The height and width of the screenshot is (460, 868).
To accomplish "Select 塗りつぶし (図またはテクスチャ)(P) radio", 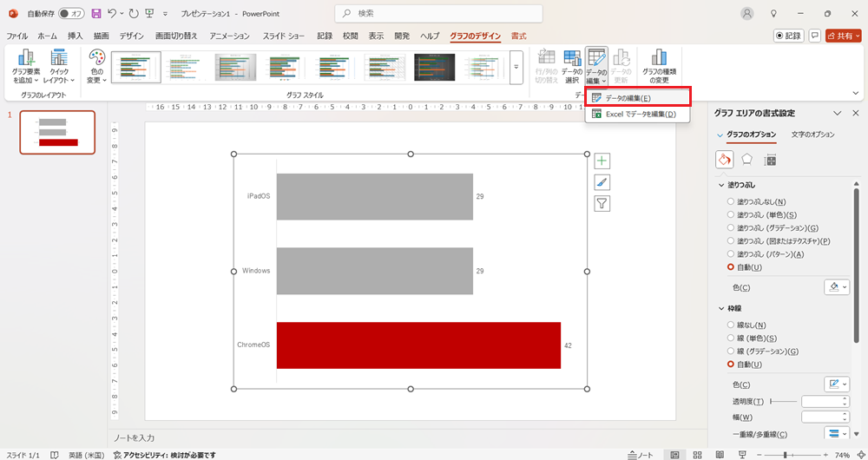I will click(x=779, y=241).
